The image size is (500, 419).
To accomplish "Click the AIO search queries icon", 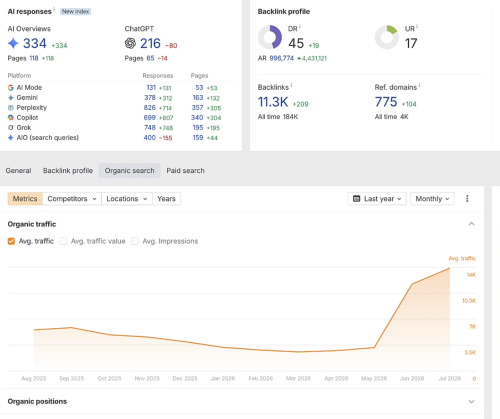I will click(x=11, y=138).
